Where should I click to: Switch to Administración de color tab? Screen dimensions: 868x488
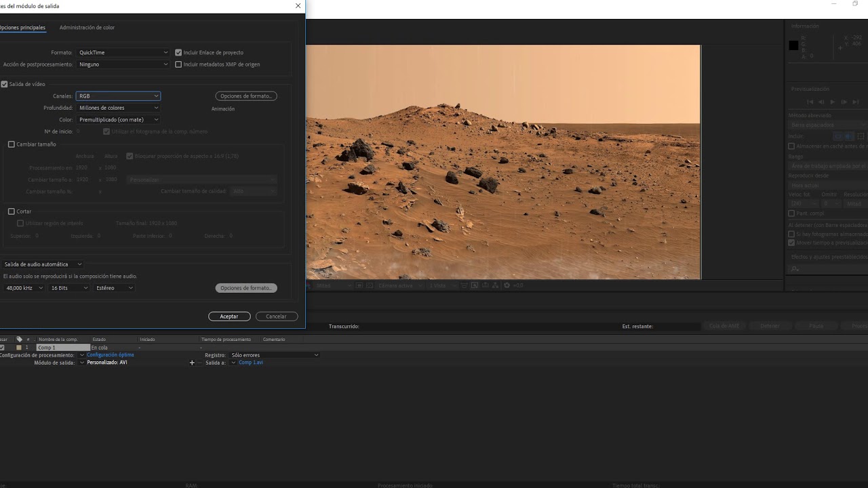(87, 28)
